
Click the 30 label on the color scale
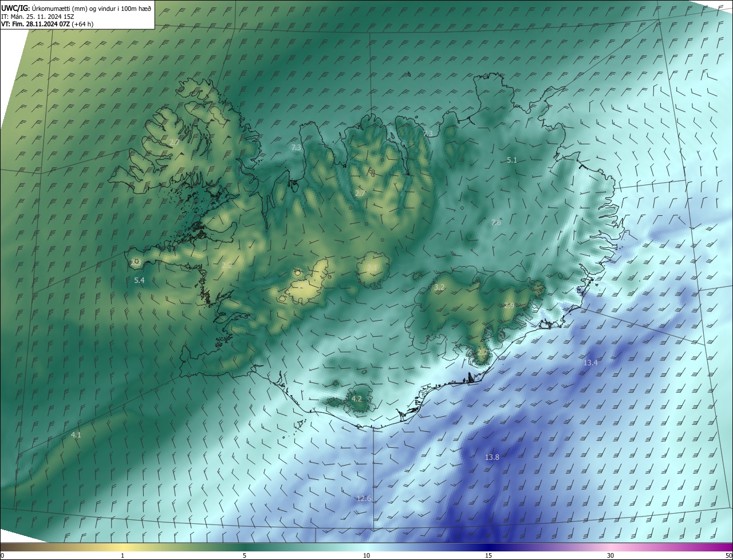[x=610, y=555]
